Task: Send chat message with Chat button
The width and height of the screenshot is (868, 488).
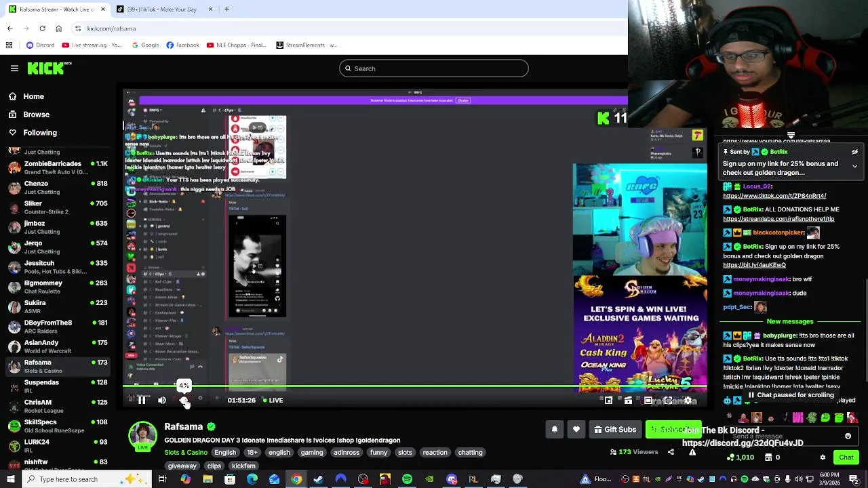Action: click(x=846, y=457)
